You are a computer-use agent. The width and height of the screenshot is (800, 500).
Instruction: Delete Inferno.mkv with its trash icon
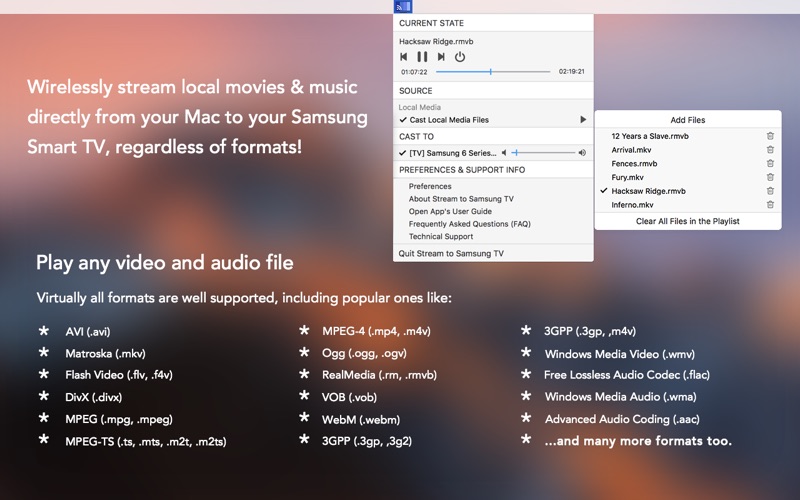click(x=770, y=205)
